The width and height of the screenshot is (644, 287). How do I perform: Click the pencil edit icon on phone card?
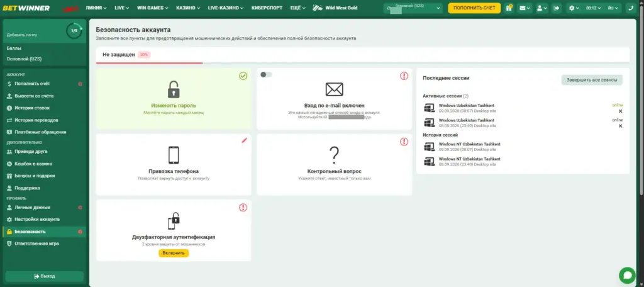pos(245,140)
